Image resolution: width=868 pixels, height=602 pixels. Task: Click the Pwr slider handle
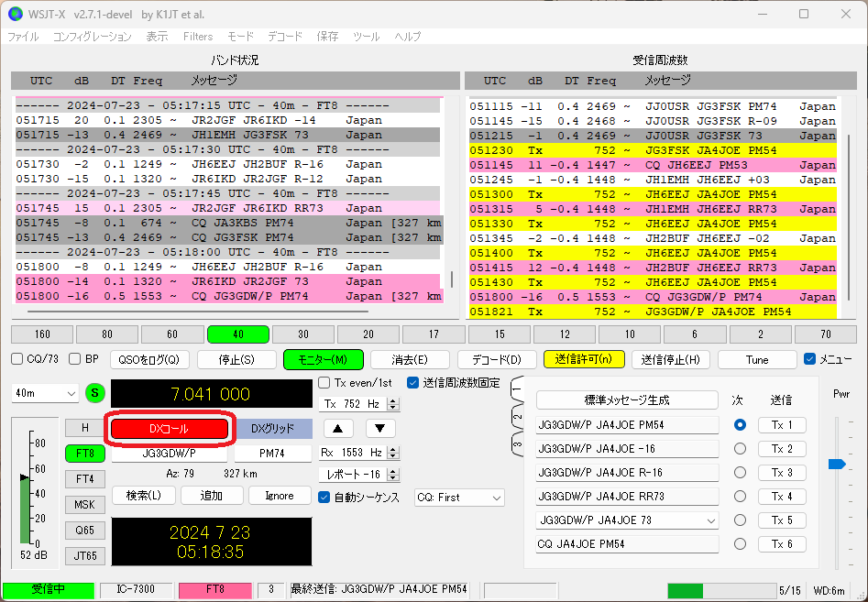tap(837, 464)
